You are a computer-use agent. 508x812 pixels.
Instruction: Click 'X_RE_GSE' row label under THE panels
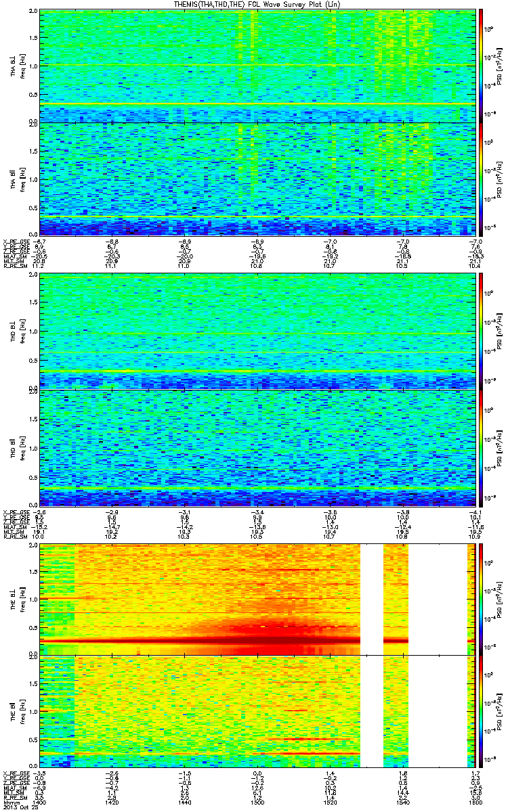click(16, 773)
